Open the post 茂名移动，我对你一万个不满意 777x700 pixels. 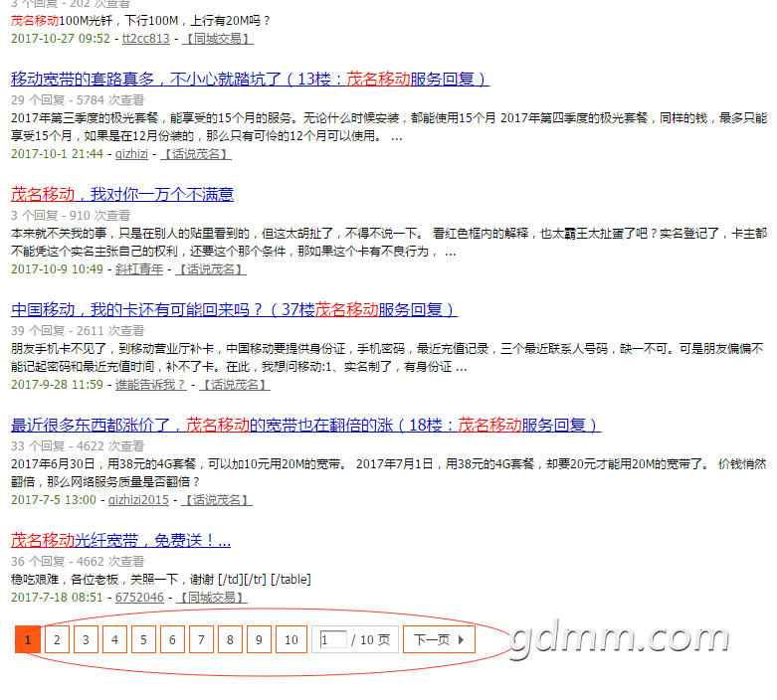[x=122, y=194]
